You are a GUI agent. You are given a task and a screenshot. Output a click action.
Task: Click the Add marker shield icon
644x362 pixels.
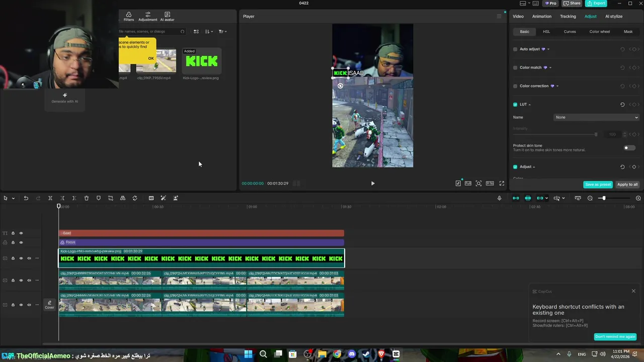99,198
